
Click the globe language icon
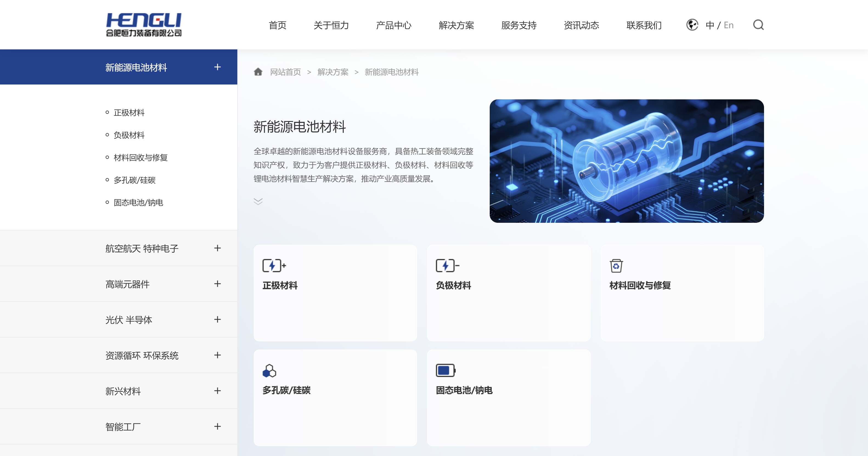(x=692, y=25)
